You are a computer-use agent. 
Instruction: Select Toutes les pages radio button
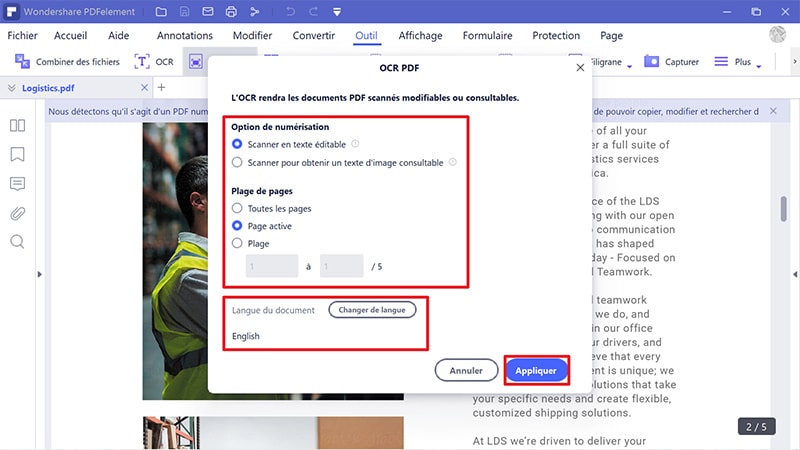(x=237, y=208)
